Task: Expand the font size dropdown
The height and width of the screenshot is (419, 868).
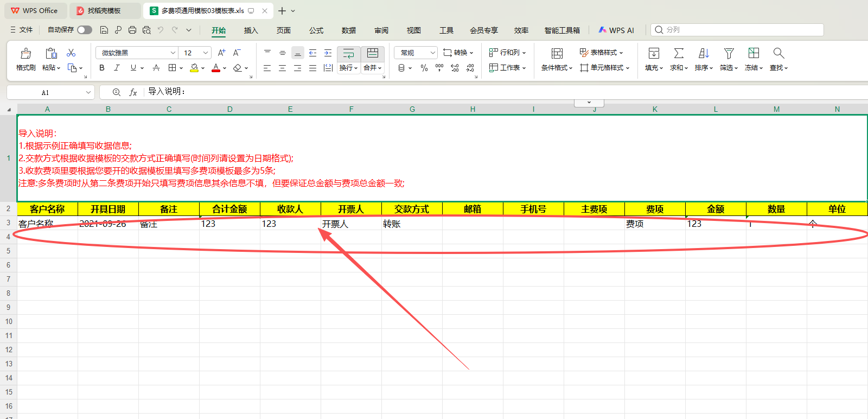Action: 206,53
